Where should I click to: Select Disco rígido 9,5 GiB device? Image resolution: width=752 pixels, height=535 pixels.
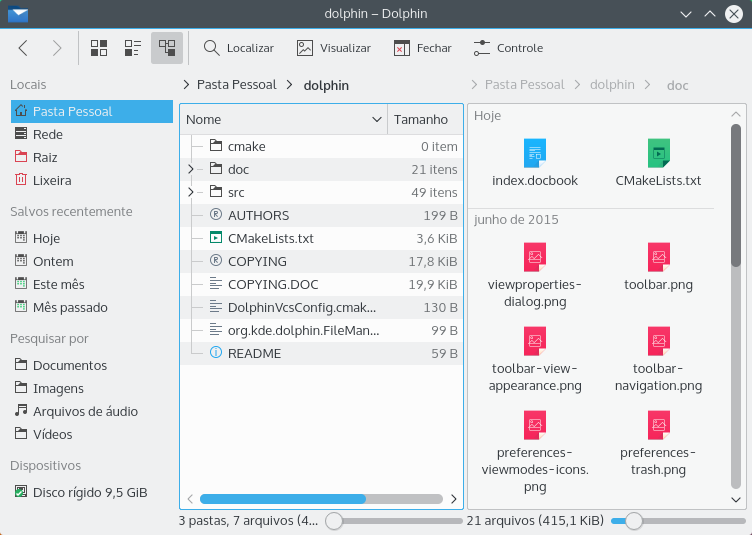(x=89, y=493)
